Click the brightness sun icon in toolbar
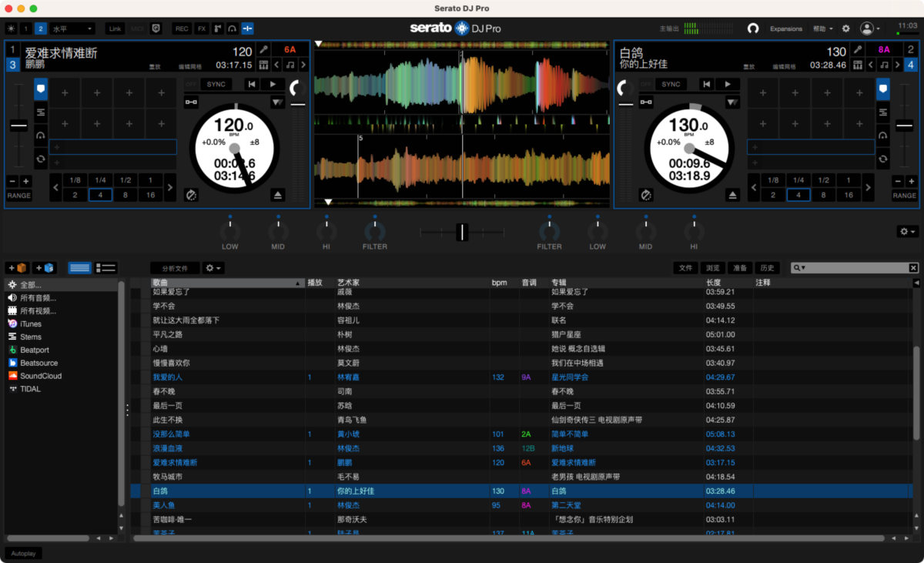Image resolution: width=924 pixels, height=563 pixels. tap(11, 28)
